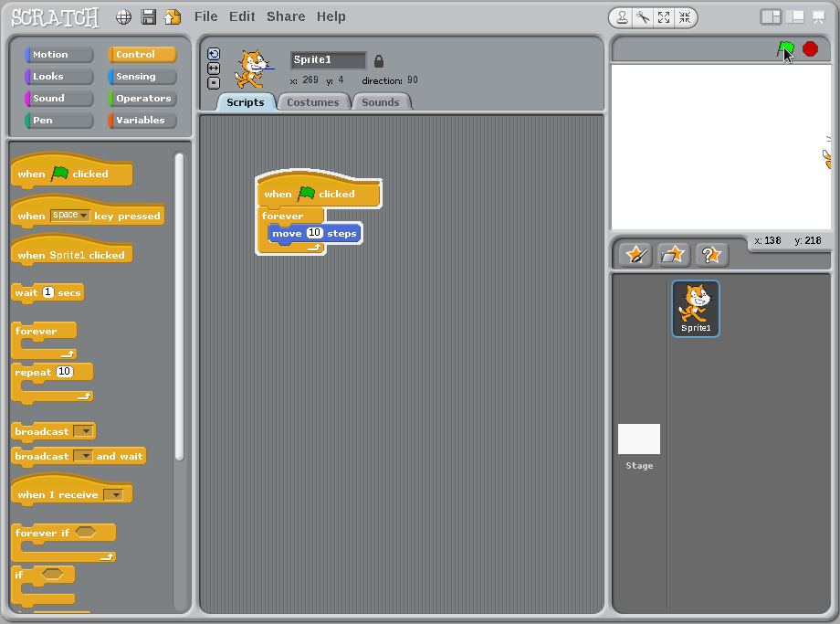Switch to full stage view mode
Viewport: 840px width, 624px height.
795,17
